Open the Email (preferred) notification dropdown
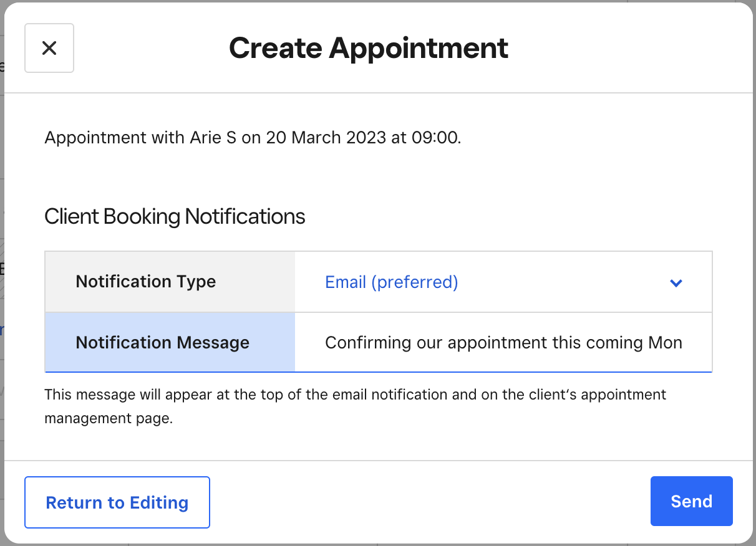The width and height of the screenshot is (756, 546). (x=392, y=282)
